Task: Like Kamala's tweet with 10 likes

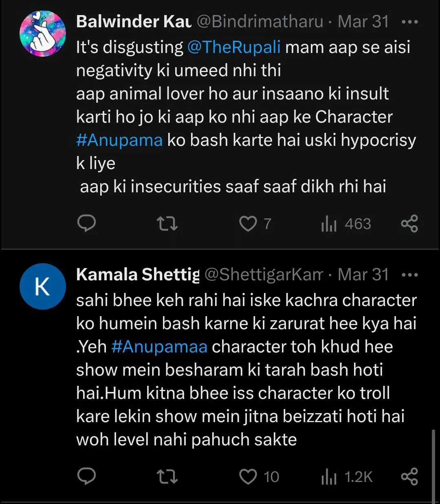Action: tap(248, 477)
